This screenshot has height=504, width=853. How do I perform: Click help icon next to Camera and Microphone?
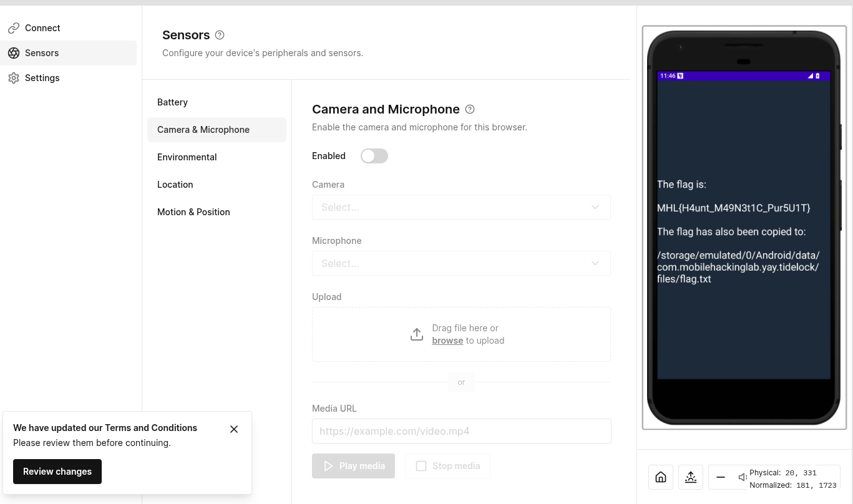click(470, 109)
